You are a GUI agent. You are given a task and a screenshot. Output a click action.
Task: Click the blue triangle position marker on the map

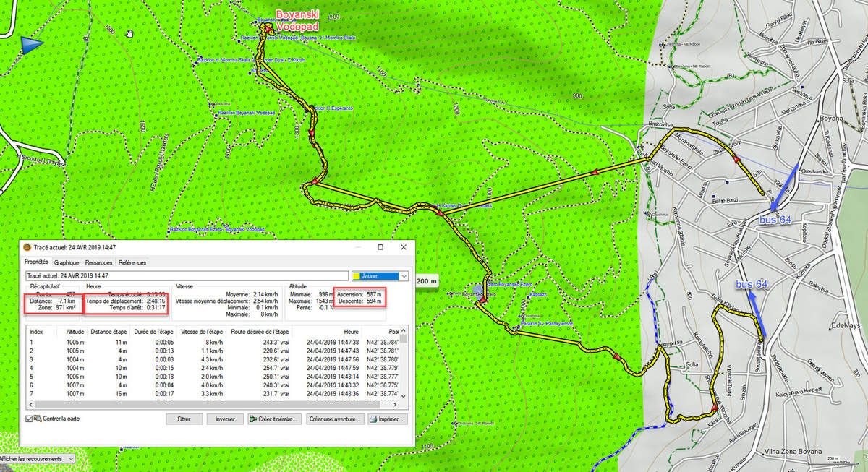point(31,45)
